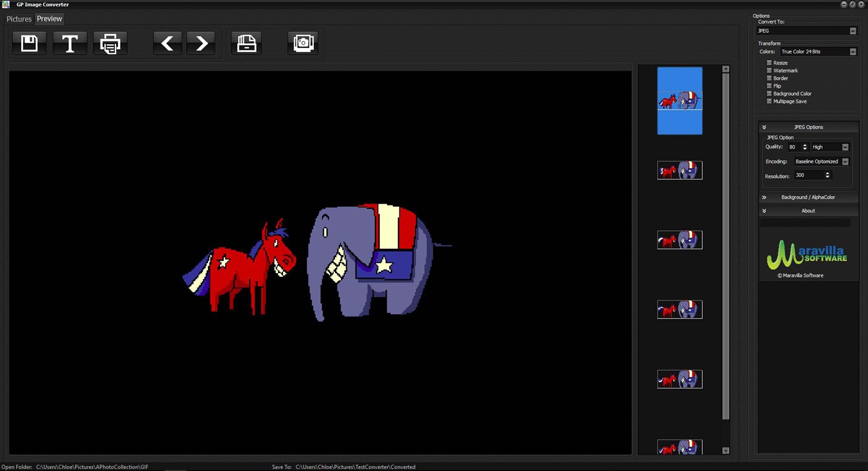Click the thumbnail strip scroll up arrow
This screenshot has width=868, height=471.
[x=725, y=70]
